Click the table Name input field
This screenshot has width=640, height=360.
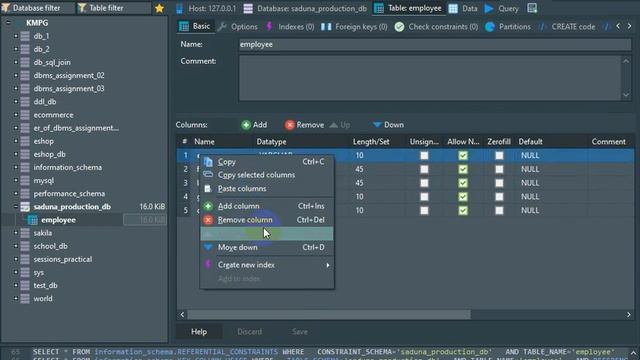(x=435, y=44)
